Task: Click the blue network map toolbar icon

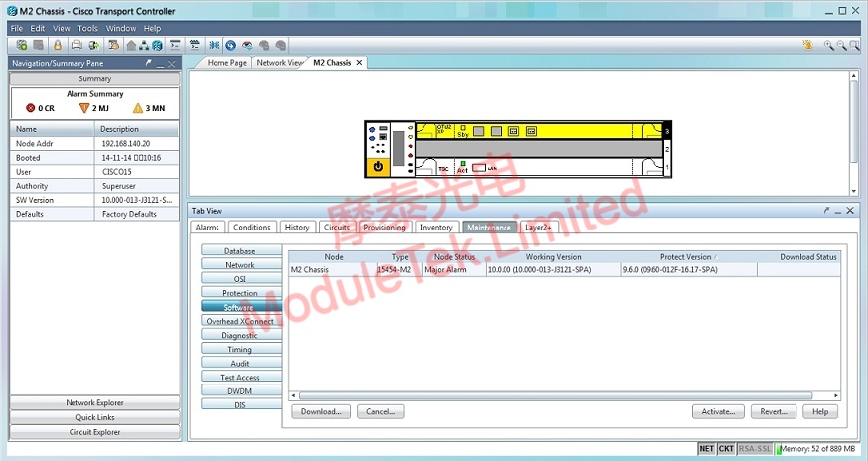Action: [x=215, y=45]
